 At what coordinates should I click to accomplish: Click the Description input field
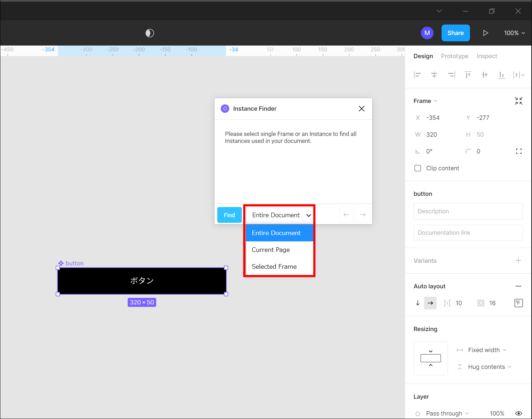[468, 211]
